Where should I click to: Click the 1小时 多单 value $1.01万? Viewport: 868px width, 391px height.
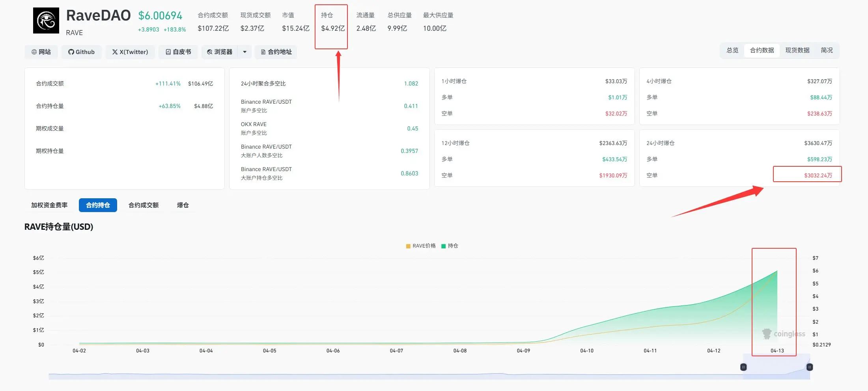coord(618,97)
